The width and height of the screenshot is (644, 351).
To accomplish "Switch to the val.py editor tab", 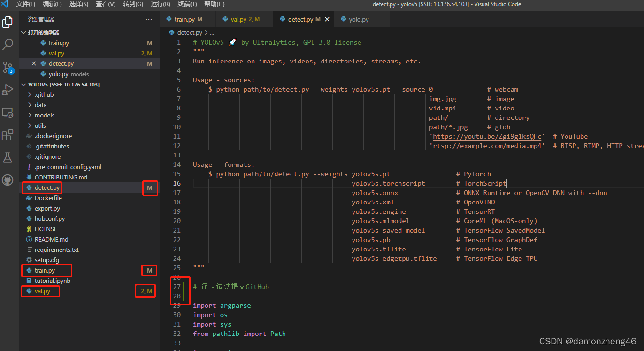I will click(x=244, y=19).
